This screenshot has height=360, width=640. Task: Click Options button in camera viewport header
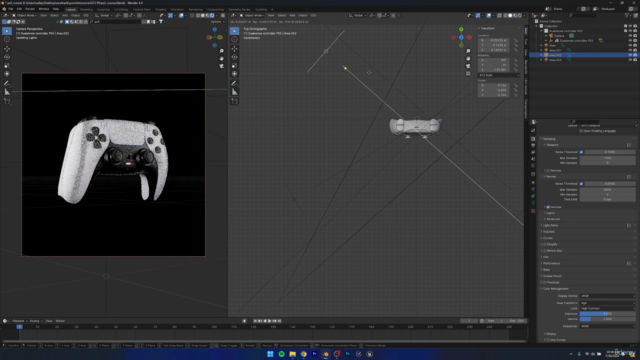coord(217,22)
